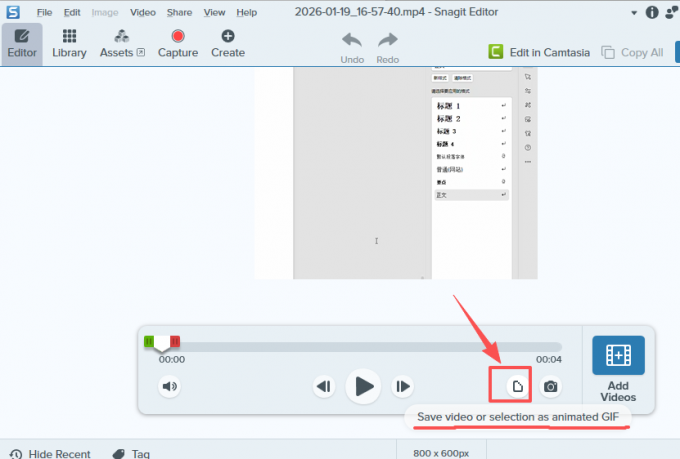Image resolution: width=680 pixels, height=459 pixels.
Task: Step back one frame
Action: 324,386
